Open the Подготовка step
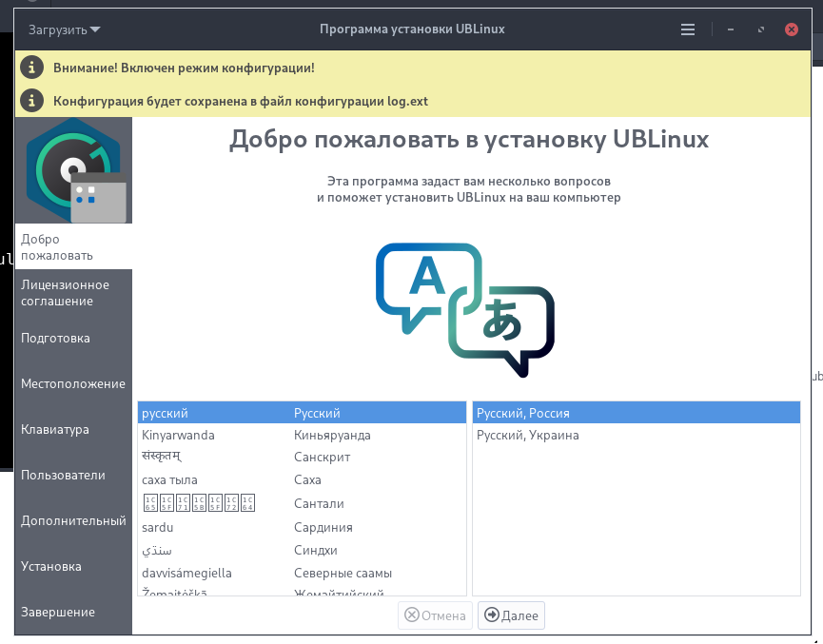Image resolution: width=823 pixels, height=644 pixels. click(73, 338)
